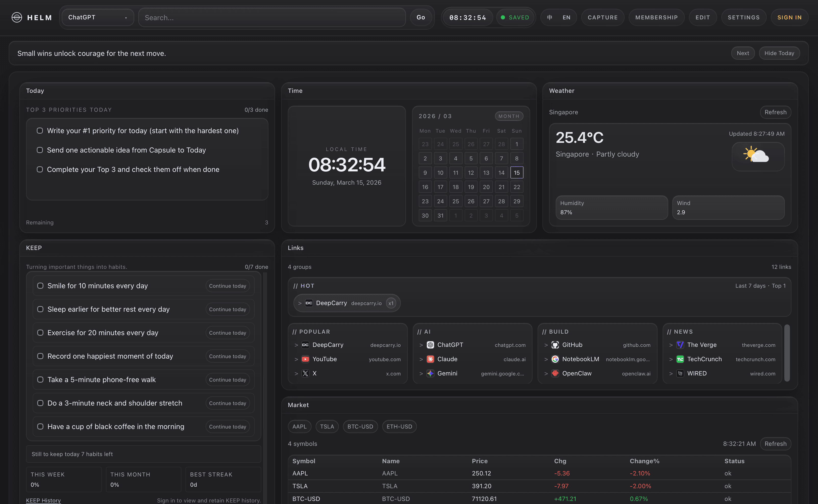Screen dimensions: 818x504
Task: Open the KEEP History link
Action: (43, 500)
